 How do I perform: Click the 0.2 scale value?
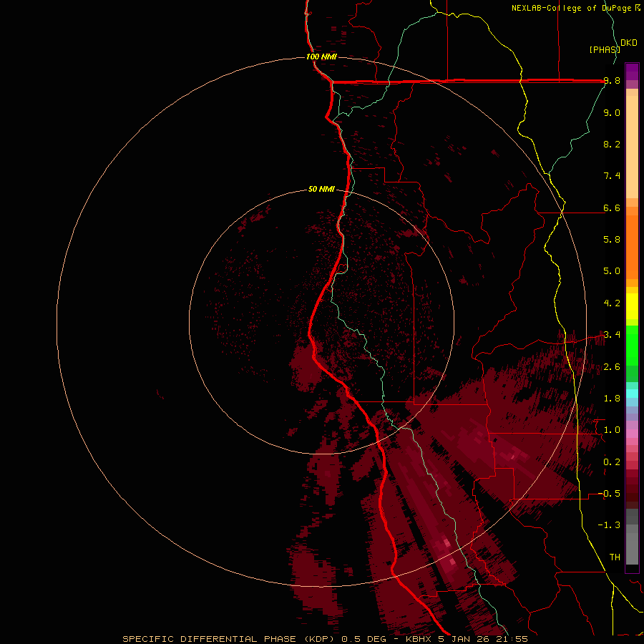(612, 462)
